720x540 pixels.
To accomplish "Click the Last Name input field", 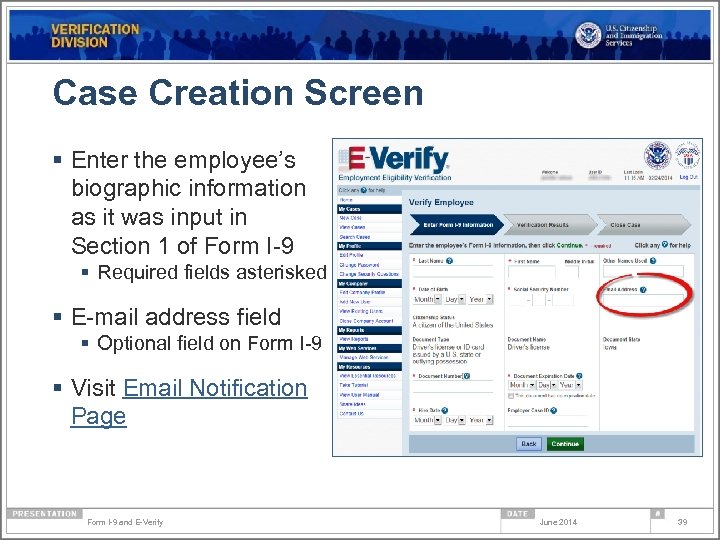I will click(x=453, y=271).
